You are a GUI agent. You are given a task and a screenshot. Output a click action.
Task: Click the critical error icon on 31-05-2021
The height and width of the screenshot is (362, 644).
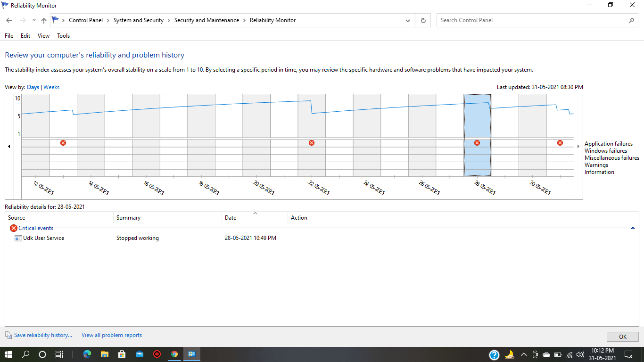(560, 143)
